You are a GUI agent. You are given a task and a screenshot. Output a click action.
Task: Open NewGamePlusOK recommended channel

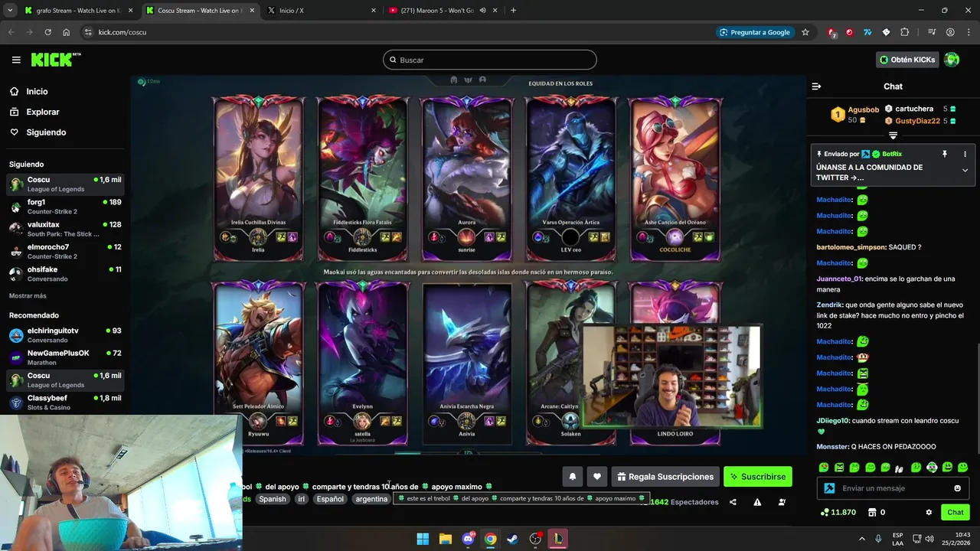65,357
